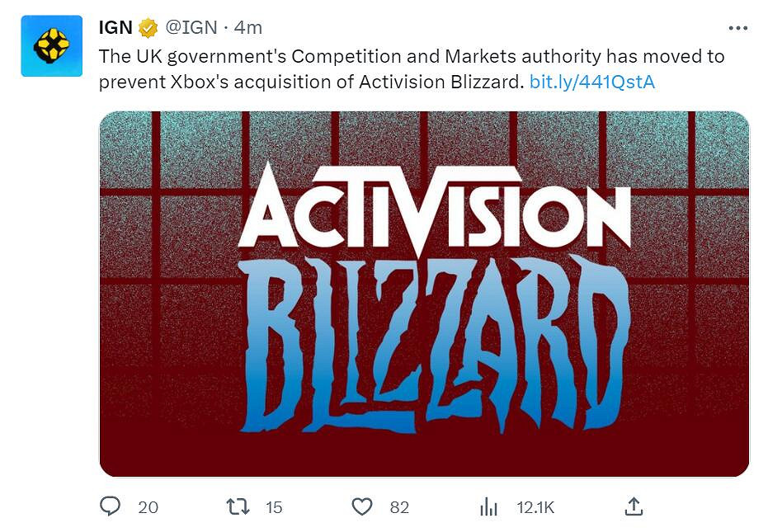768x532 pixels.
Task: Click the @IGN handle
Action: 192,28
